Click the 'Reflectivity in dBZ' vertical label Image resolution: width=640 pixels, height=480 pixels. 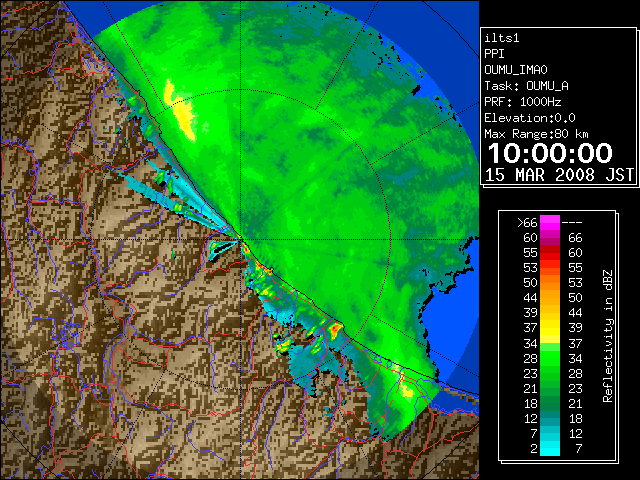(x=608, y=336)
